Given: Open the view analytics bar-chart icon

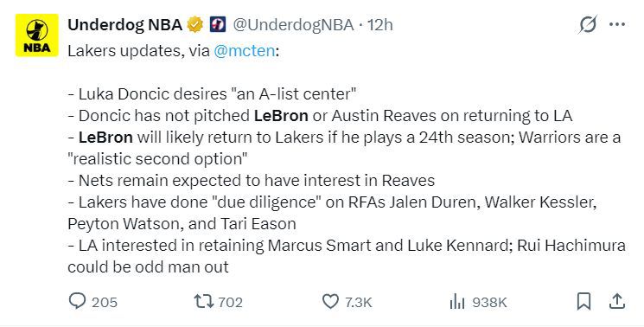Looking at the screenshot, I should pos(457,302).
